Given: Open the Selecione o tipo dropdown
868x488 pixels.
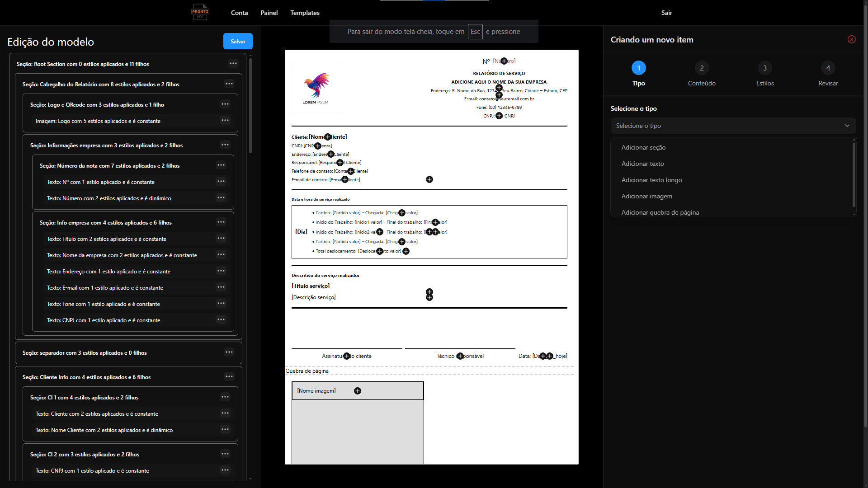Looking at the screenshot, I should click(733, 126).
